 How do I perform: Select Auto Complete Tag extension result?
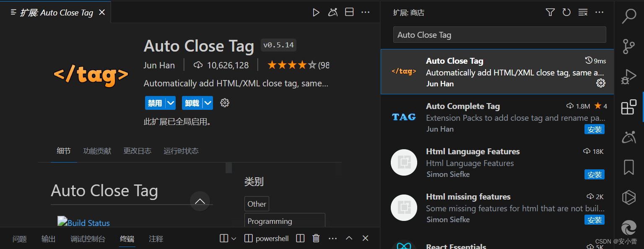pyautogui.click(x=497, y=117)
